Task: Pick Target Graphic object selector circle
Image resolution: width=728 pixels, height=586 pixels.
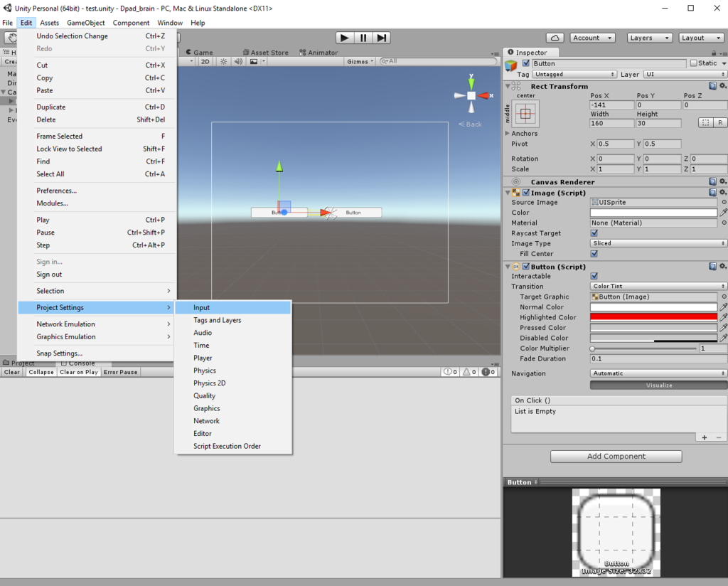Action: 723,297
